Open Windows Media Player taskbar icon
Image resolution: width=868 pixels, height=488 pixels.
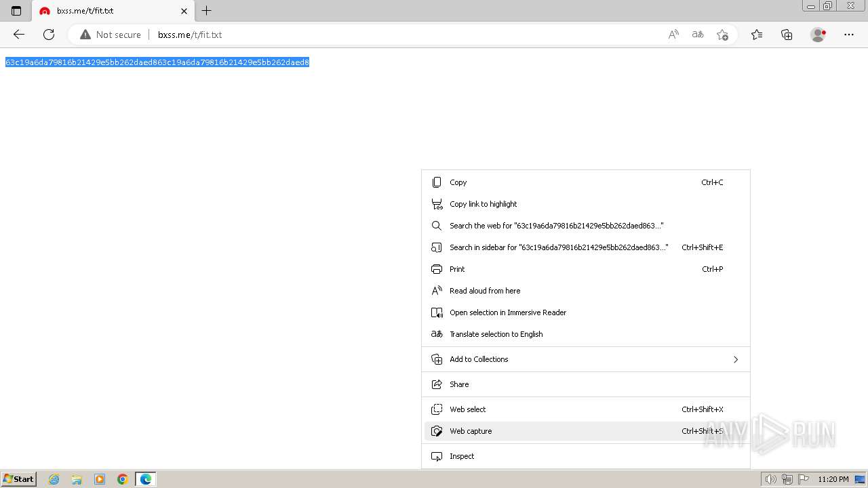point(100,479)
